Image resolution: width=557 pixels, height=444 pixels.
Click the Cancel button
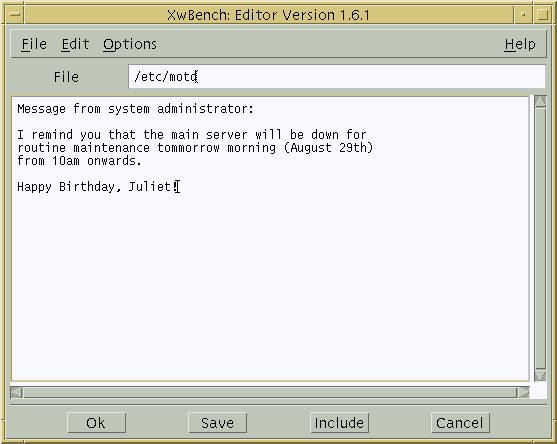tap(460, 423)
